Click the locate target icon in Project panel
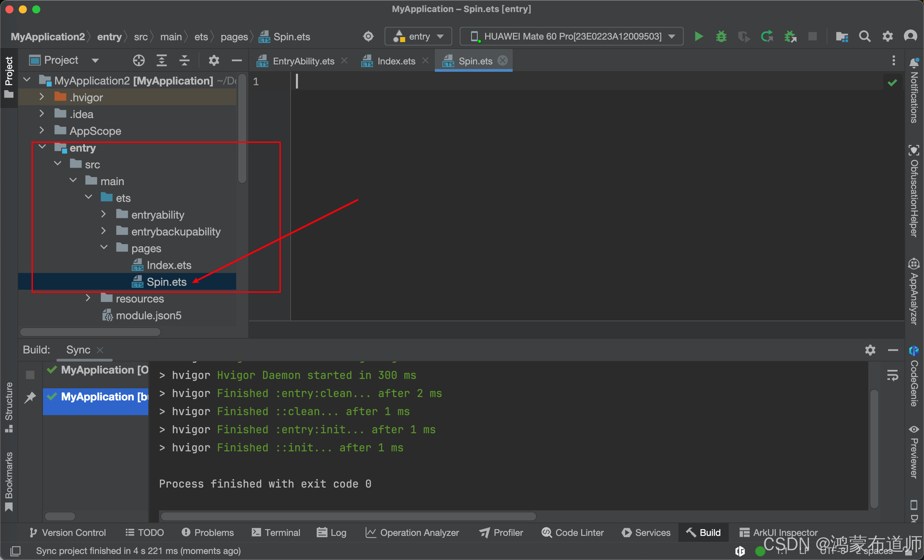The image size is (924, 560). 139,60
